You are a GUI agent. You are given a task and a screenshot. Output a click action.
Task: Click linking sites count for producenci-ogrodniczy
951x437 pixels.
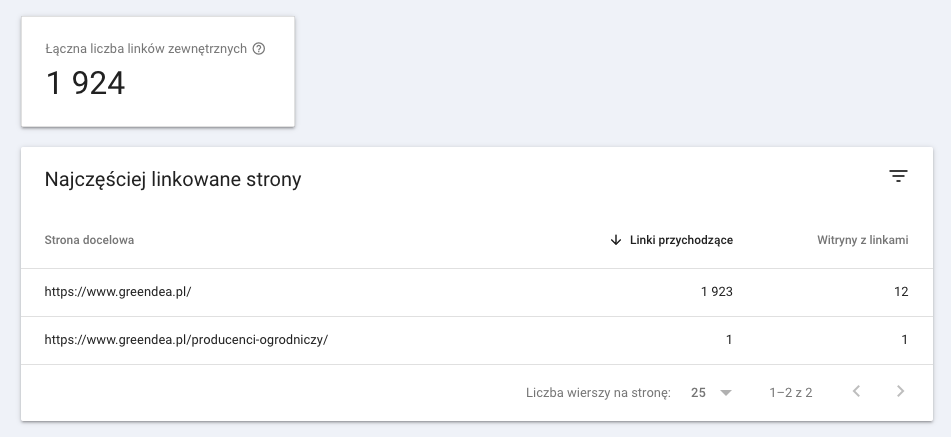tap(904, 340)
